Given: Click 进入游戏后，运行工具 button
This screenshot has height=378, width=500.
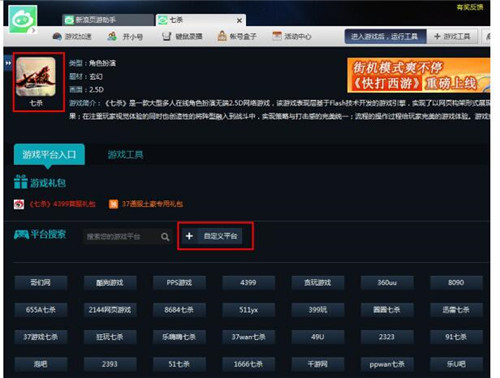Looking at the screenshot, I should tap(385, 36).
